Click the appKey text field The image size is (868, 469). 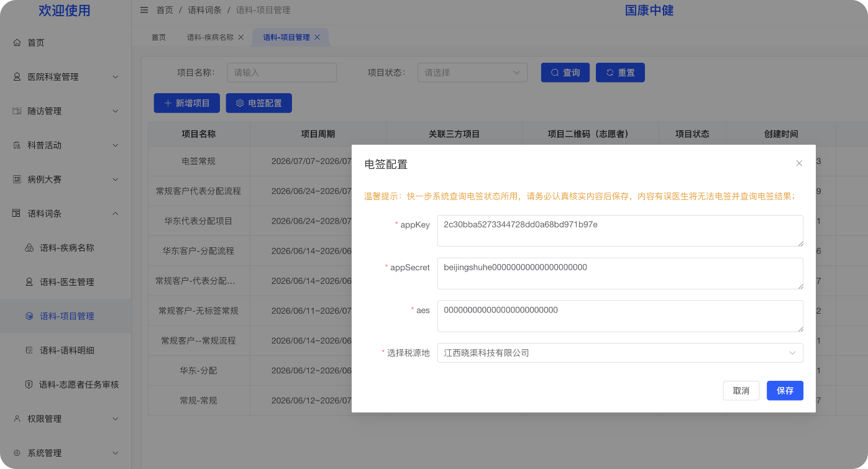coord(620,231)
